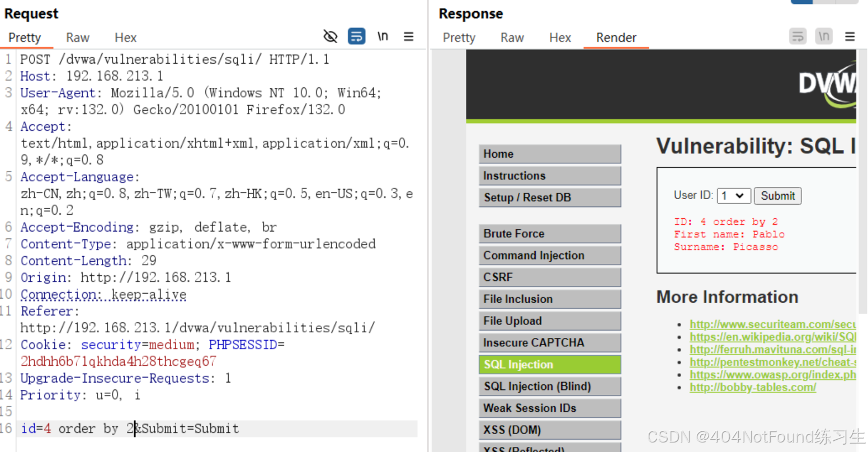Screen dimensions: 868x452
Task: Switch to Hex tab in Response
Action: pos(560,37)
